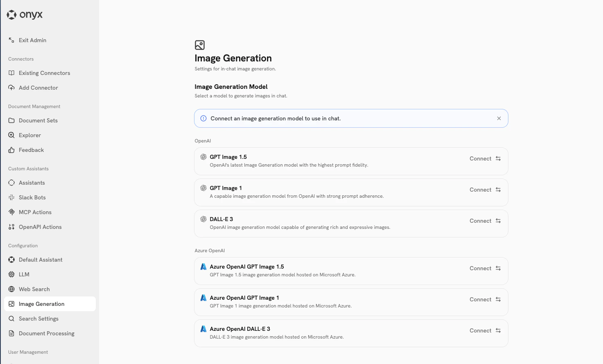Click the OpenAI logo beside GPT Image 1.5

pyautogui.click(x=203, y=157)
